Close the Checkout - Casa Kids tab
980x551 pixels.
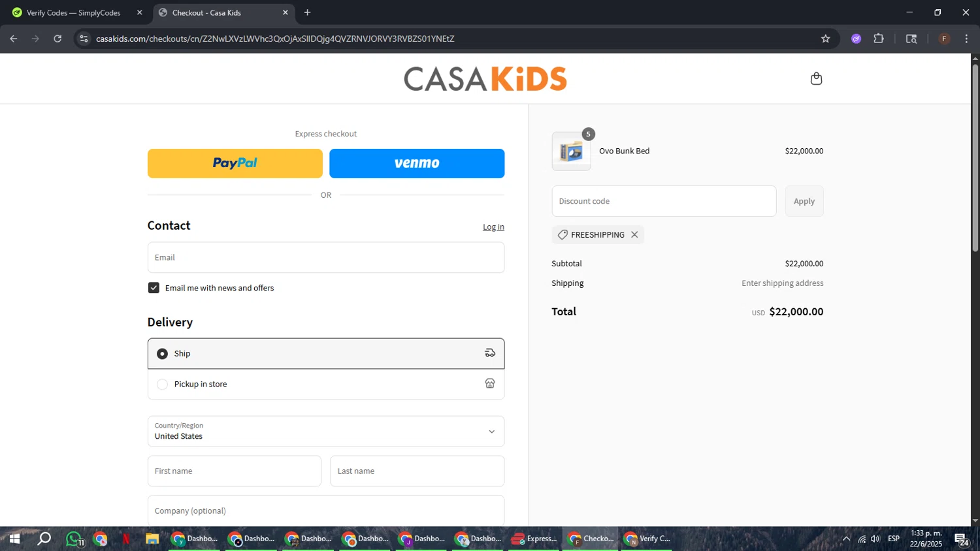pos(286,12)
